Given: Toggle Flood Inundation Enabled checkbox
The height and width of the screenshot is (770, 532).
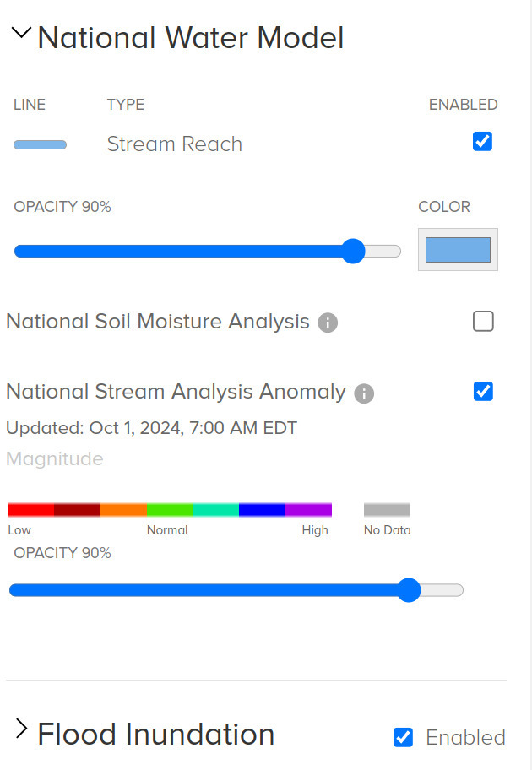Looking at the screenshot, I should coord(404,737).
